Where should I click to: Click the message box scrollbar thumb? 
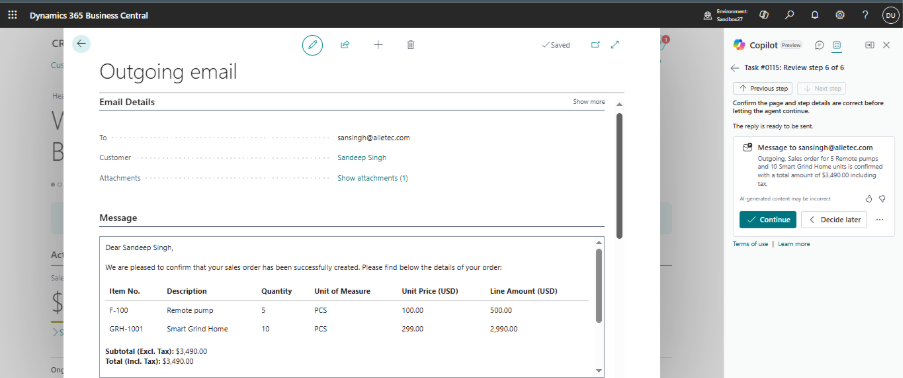pos(599,286)
